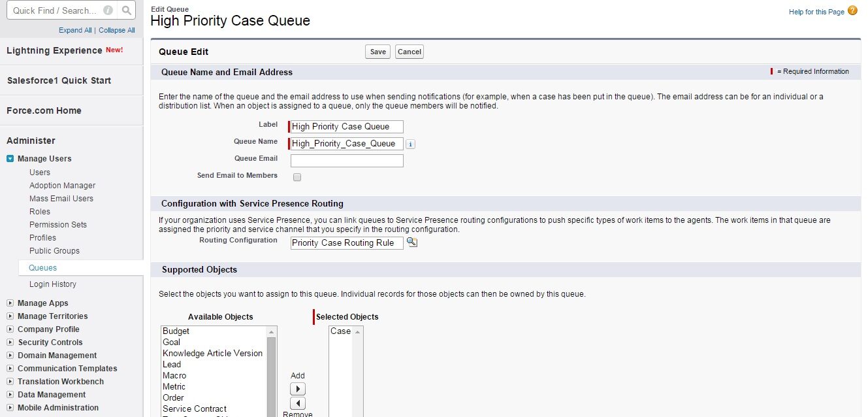The height and width of the screenshot is (417, 868).
Task: Expand the Data Management section
Action: tap(10, 395)
